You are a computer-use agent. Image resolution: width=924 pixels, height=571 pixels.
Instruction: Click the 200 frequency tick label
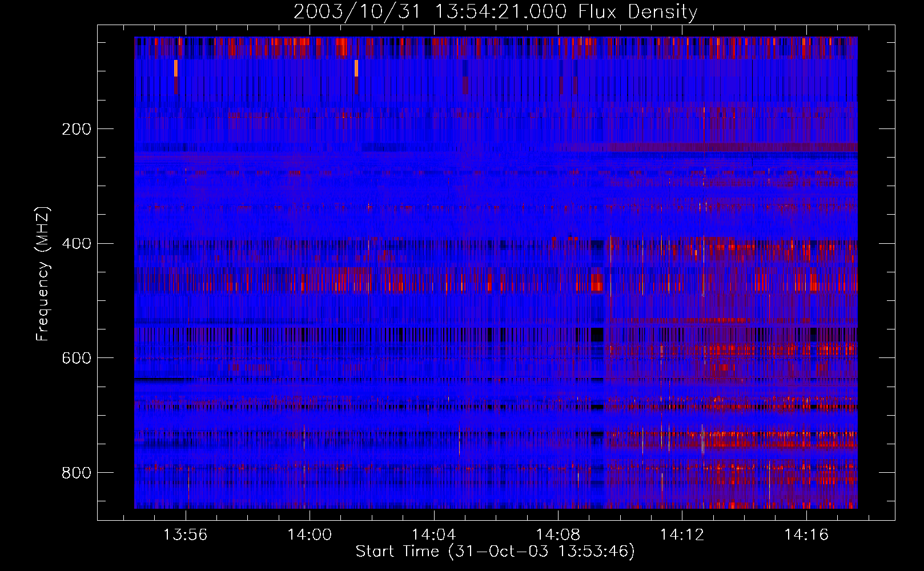point(77,129)
